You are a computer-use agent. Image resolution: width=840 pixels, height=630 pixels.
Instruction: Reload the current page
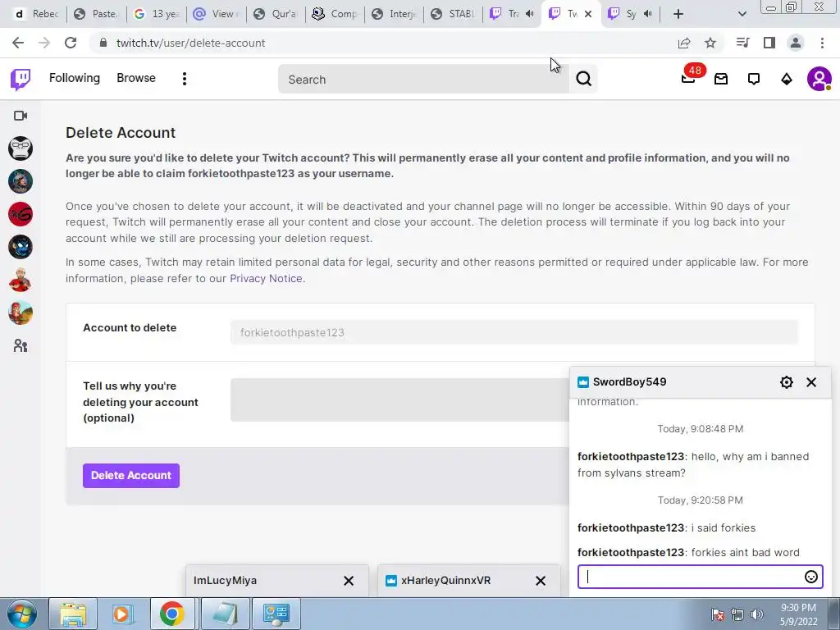click(x=71, y=43)
